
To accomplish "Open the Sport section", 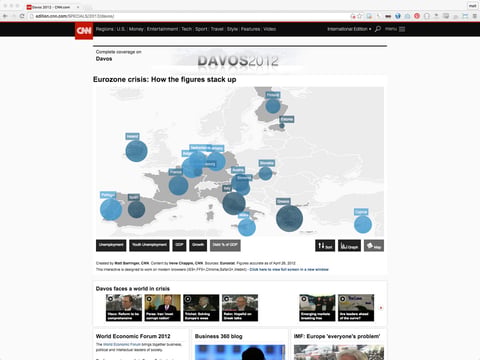I will point(201,29).
